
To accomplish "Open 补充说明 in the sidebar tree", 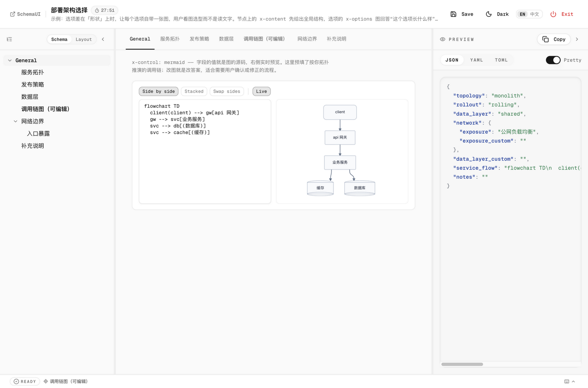I will (33, 146).
